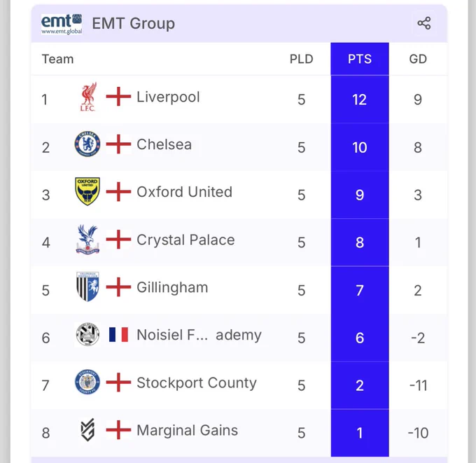Tap the Noisiel Academy round crest
Image resolution: width=476 pixels, height=463 pixels.
click(87, 335)
